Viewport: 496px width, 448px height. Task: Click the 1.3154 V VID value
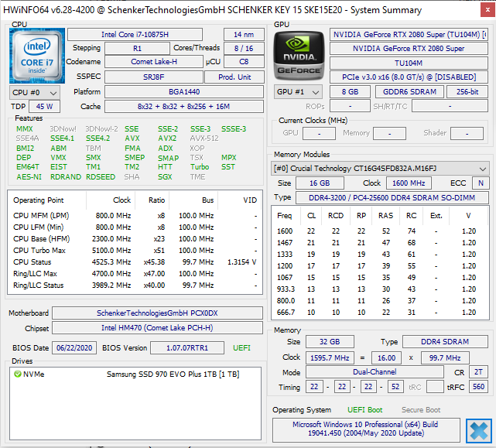point(241,262)
